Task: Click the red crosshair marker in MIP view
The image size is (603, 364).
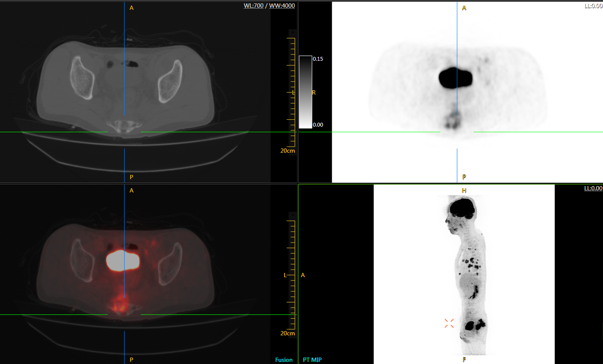Action: click(x=449, y=323)
